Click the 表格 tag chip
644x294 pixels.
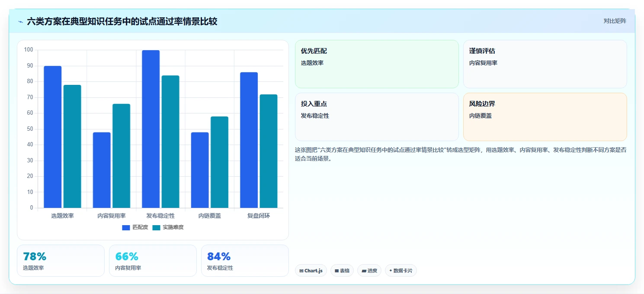tap(342, 271)
